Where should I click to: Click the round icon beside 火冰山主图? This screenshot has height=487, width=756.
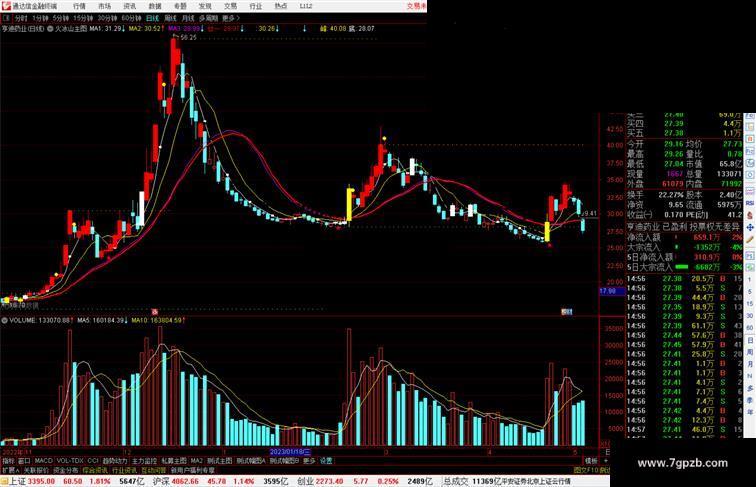tap(50, 29)
